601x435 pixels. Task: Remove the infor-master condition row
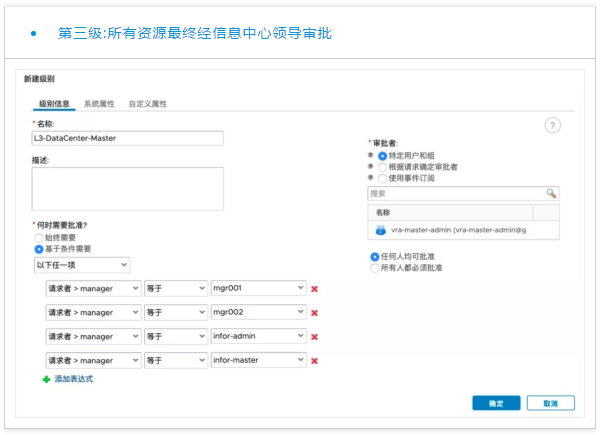click(x=315, y=361)
